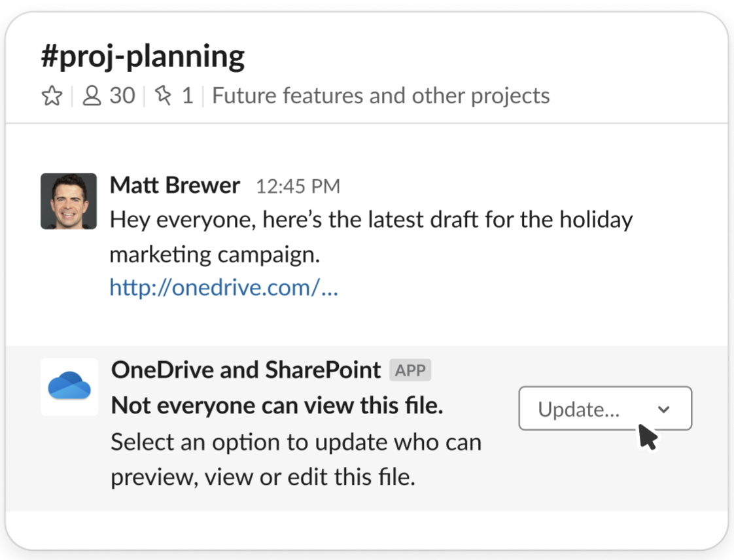Image resolution: width=734 pixels, height=560 pixels.
Task: Open the onedrive.com link
Action: coord(223,287)
